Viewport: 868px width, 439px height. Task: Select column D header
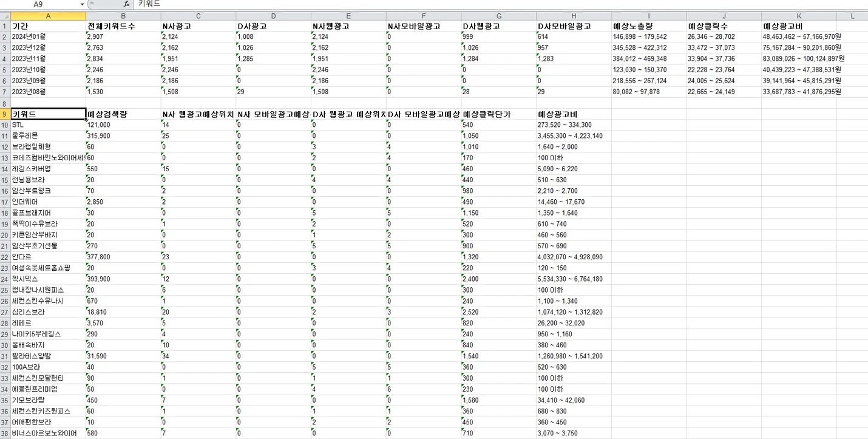273,16
